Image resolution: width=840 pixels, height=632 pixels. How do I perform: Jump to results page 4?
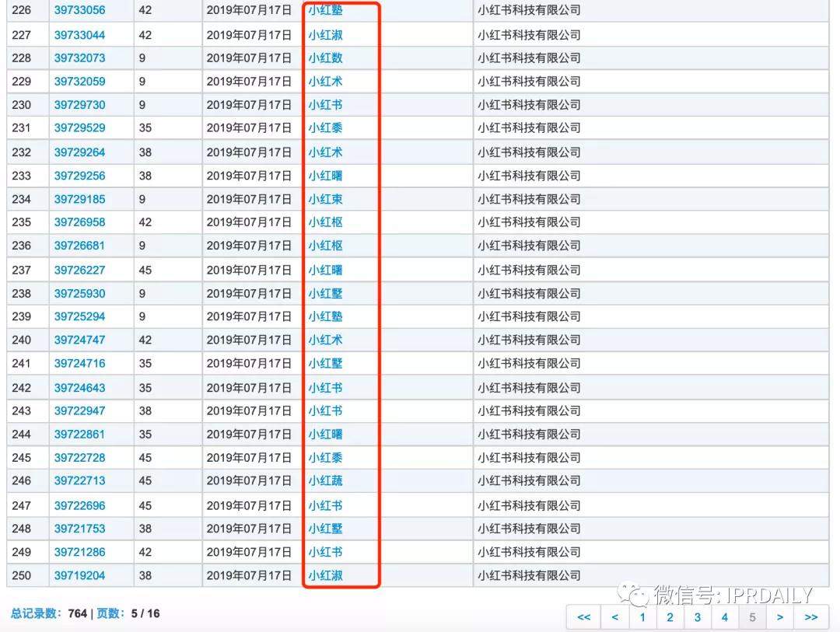(725, 617)
